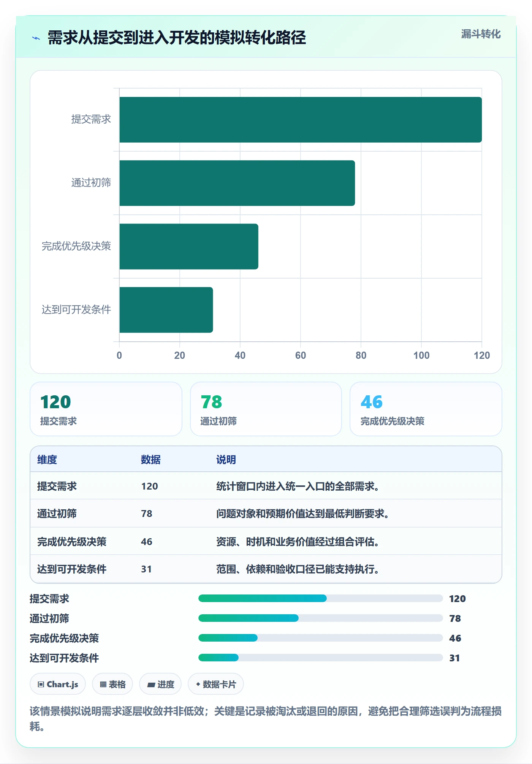Click the 维度 column header

tap(47, 460)
